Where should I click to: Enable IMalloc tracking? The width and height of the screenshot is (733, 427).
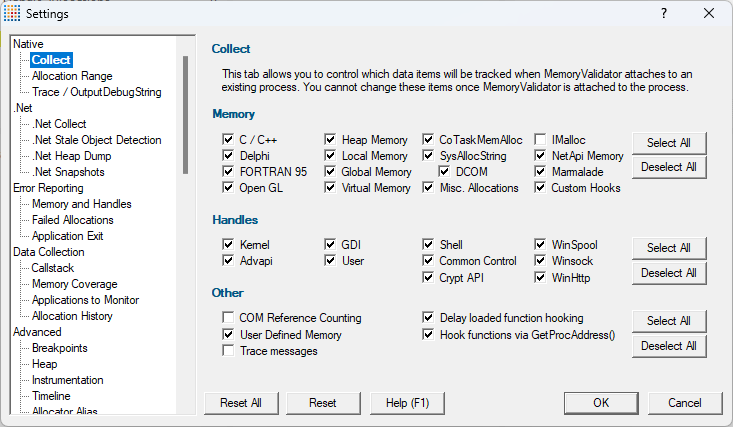pos(540,139)
